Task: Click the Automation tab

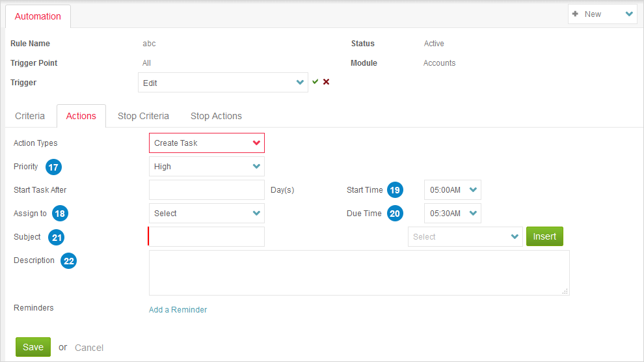Action: (38, 16)
